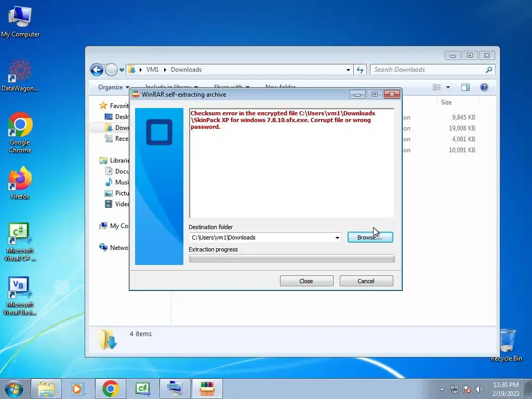Open the Action Center flag icon

[467, 389]
